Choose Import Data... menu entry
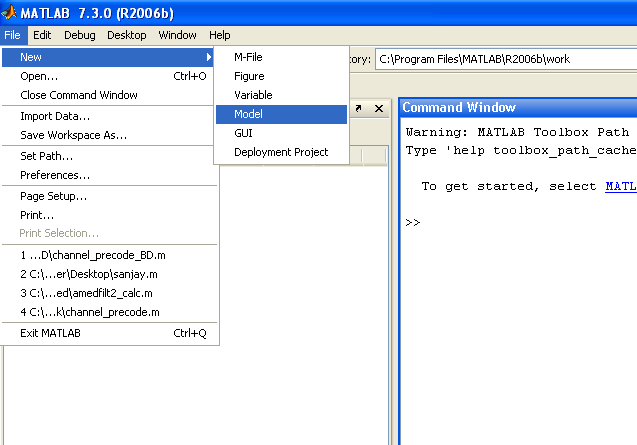Screen dimensions: 637x445 tap(108, 116)
